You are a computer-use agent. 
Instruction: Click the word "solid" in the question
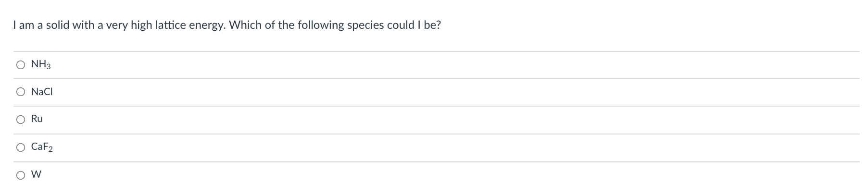tap(58, 25)
